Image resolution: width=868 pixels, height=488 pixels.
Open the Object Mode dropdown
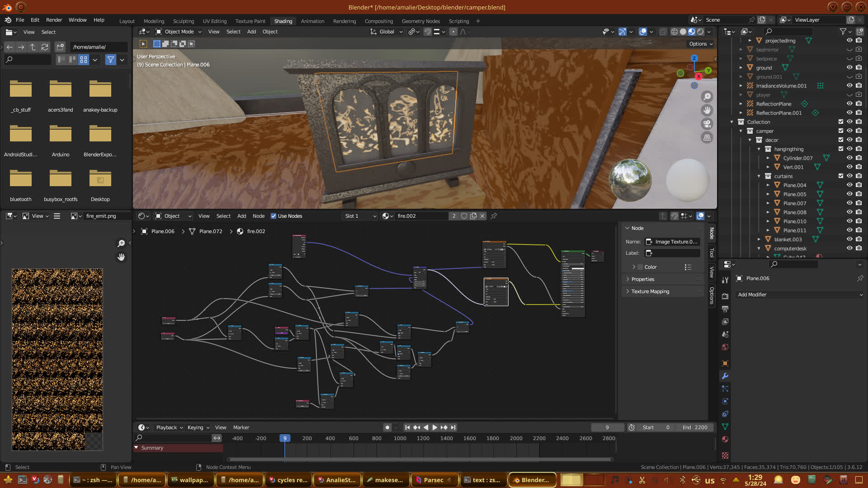179,32
